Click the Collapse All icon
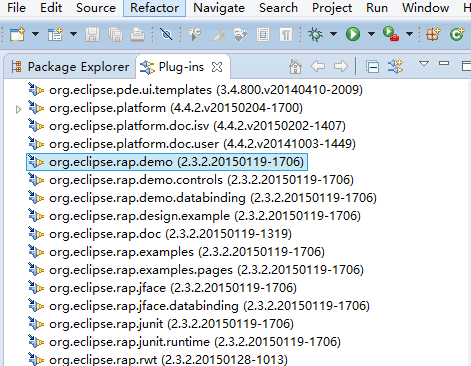The width and height of the screenshot is (471, 366). pos(372,67)
